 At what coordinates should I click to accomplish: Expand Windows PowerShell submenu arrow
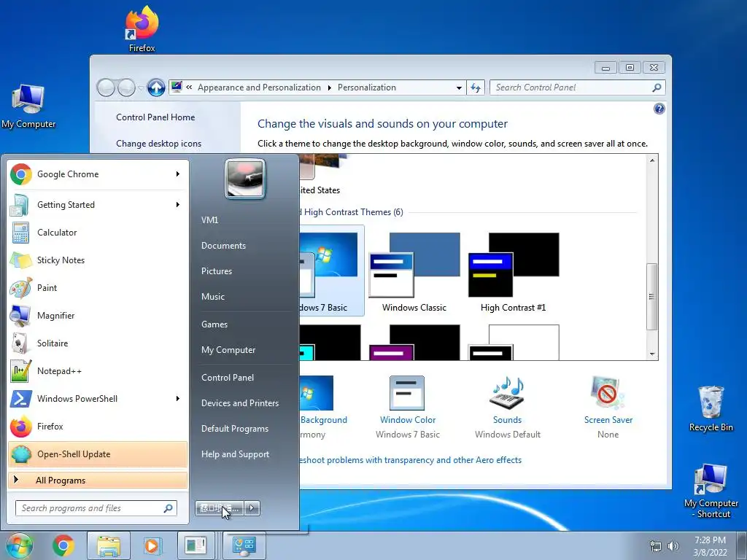[x=178, y=399]
